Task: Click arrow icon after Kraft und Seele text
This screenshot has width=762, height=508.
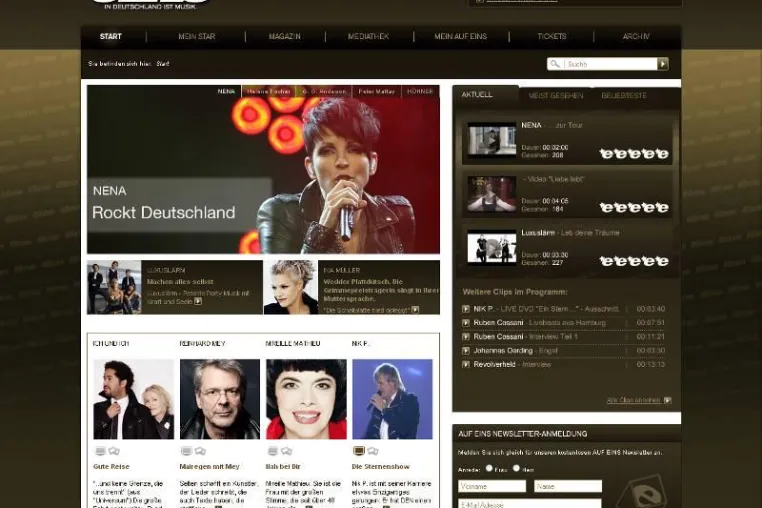Action: [198, 301]
